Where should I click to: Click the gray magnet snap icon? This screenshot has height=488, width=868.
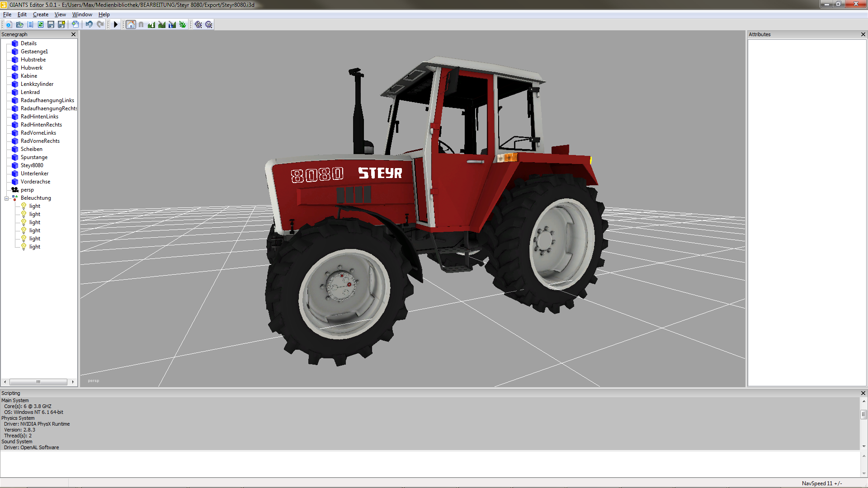[x=141, y=24]
